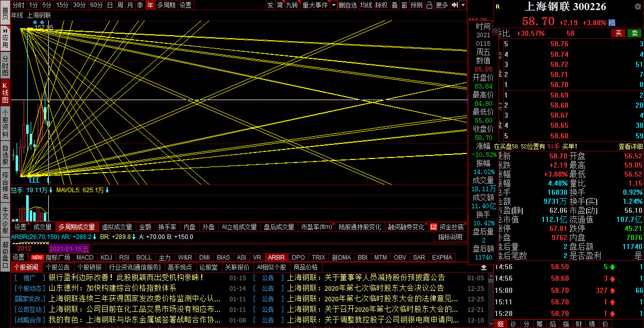This screenshot has width=644, height=328.
Task: Open the 商品价格 news tab
Action: (305, 267)
